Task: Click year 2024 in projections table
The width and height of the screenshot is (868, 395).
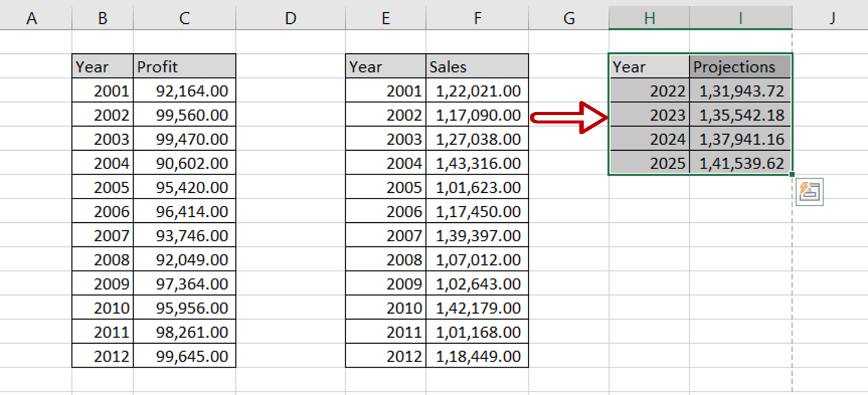Action: coord(649,138)
